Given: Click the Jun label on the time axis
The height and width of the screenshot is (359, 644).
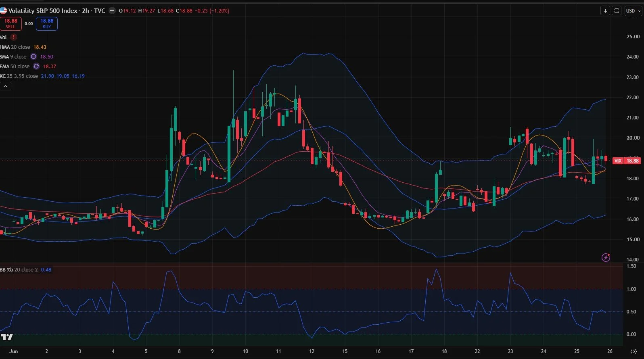Looking at the screenshot, I should 14,351.
